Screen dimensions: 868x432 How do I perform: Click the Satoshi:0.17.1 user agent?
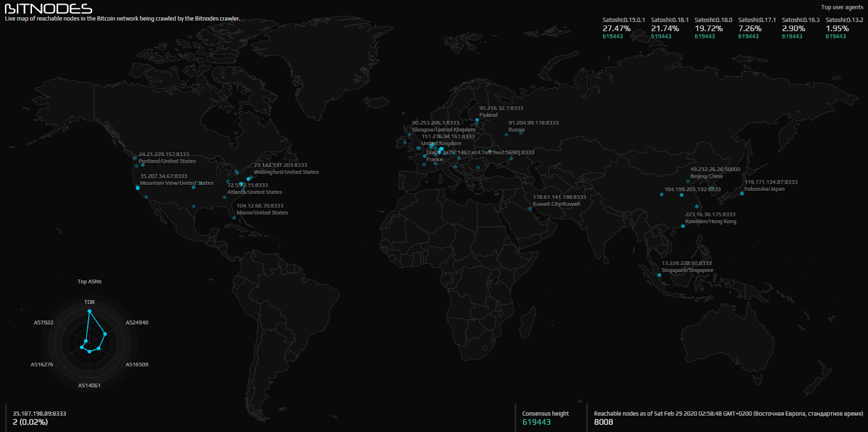[x=757, y=20]
